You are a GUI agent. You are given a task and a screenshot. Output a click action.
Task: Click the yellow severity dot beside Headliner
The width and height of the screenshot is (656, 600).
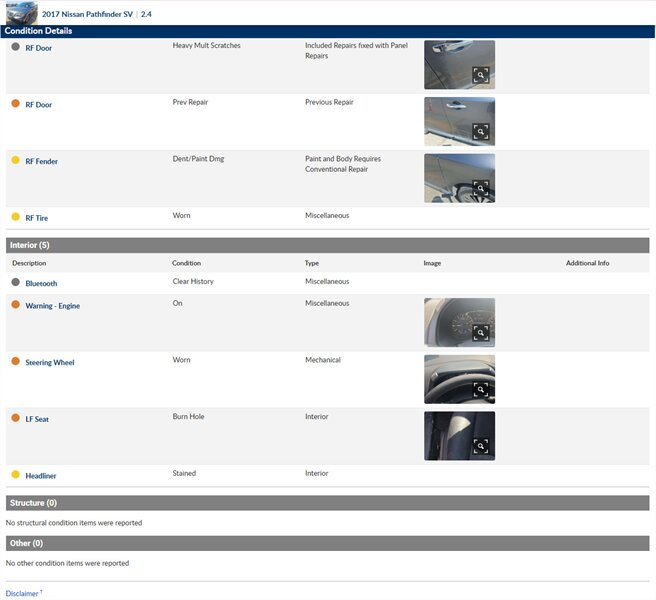pyautogui.click(x=15, y=474)
